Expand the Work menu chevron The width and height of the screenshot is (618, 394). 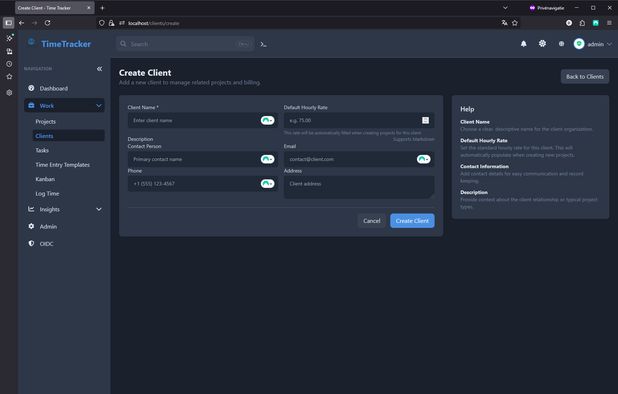click(99, 106)
